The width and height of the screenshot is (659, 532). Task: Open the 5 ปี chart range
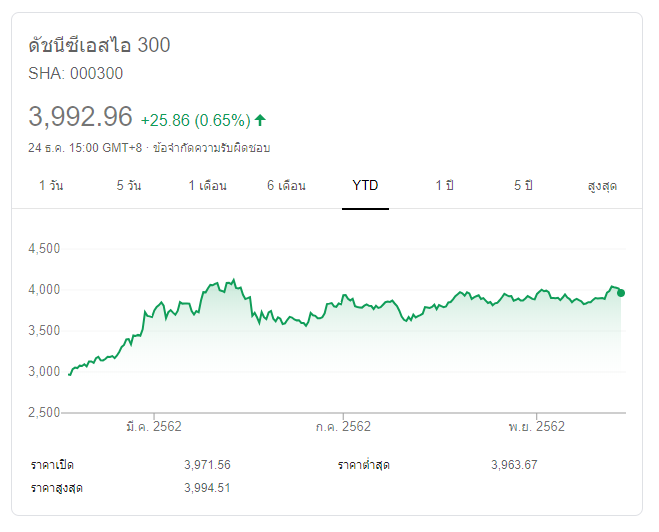click(523, 186)
